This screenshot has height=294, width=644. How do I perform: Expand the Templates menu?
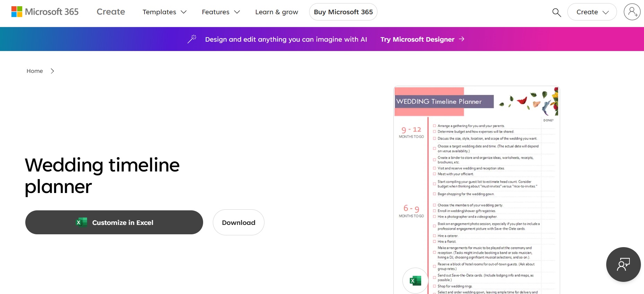pyautogui.click(x=165, y=12)
